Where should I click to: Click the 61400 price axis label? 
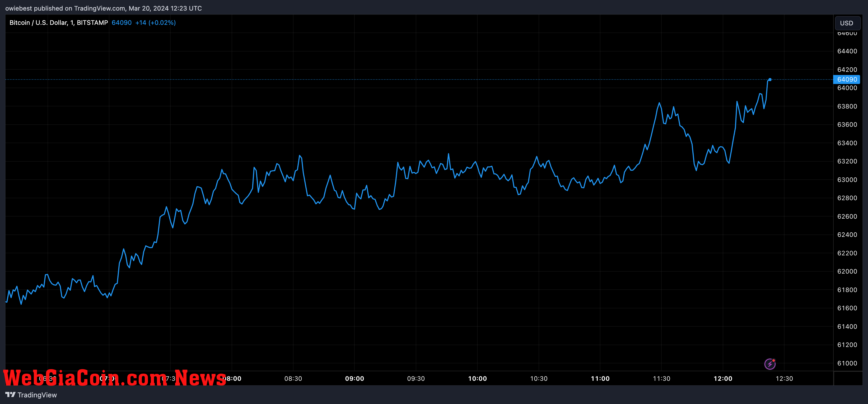coord(847,327)
